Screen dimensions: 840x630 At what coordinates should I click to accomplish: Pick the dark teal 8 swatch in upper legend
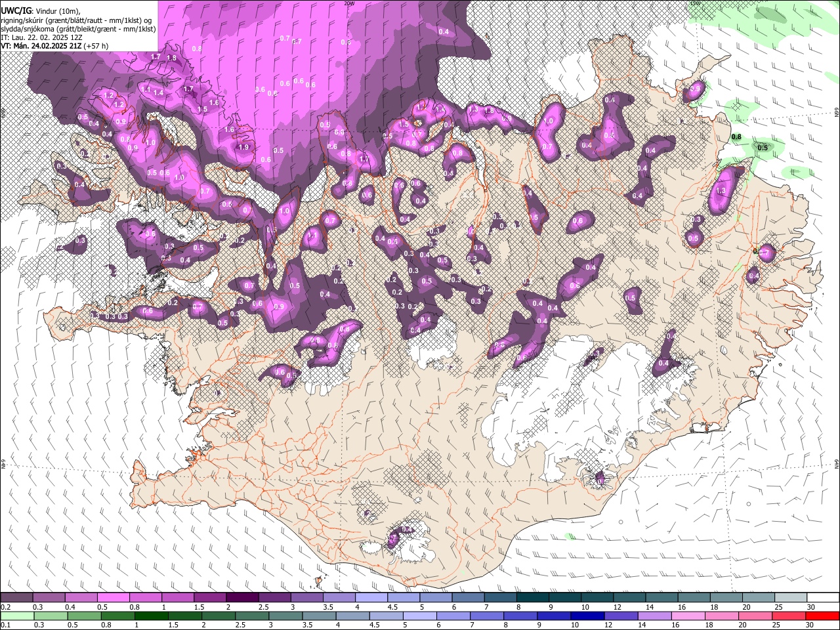coord(532,598)
